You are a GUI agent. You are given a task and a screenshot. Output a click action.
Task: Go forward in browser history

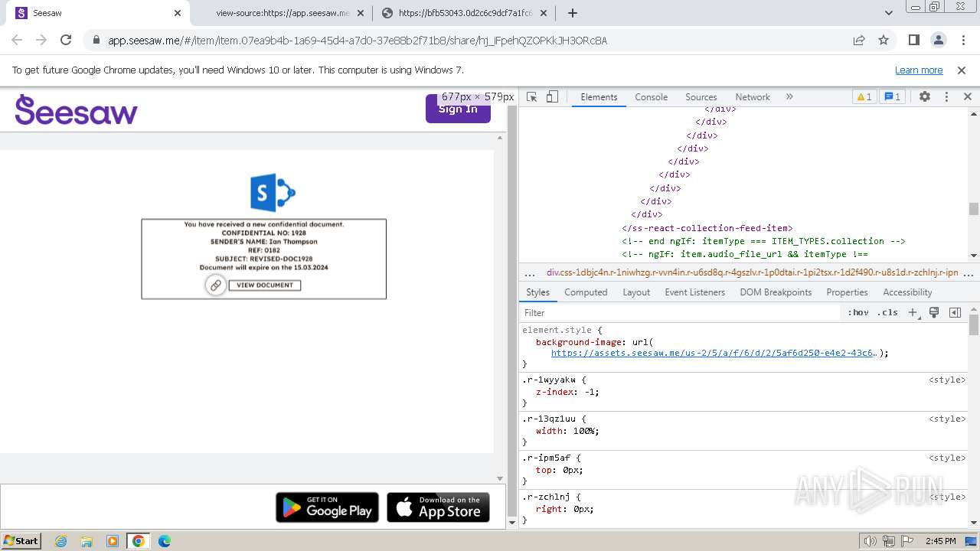pos(41,41)
